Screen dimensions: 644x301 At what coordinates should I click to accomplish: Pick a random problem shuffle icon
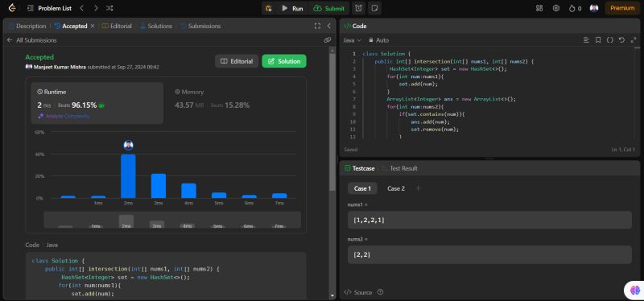[109, 8]
